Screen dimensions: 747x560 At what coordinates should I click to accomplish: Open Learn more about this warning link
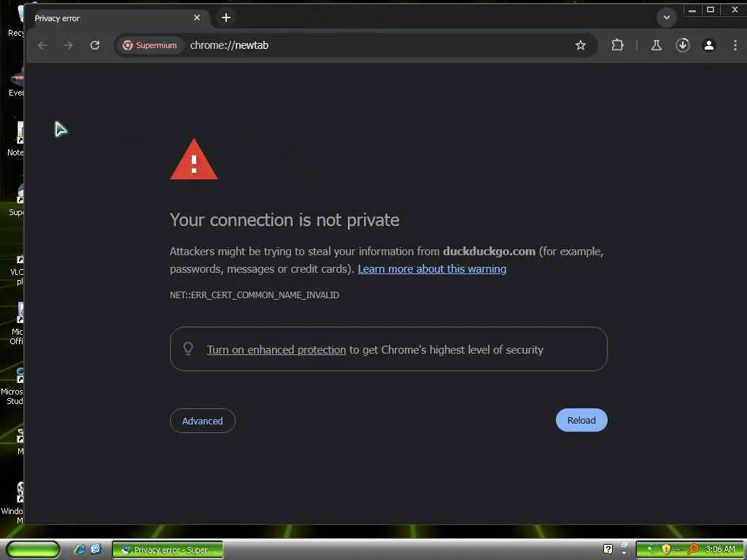(x=432, y=269)
